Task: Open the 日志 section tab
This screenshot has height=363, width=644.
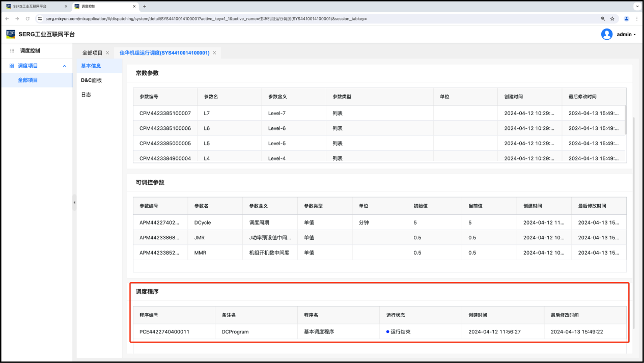Action: 86,95
